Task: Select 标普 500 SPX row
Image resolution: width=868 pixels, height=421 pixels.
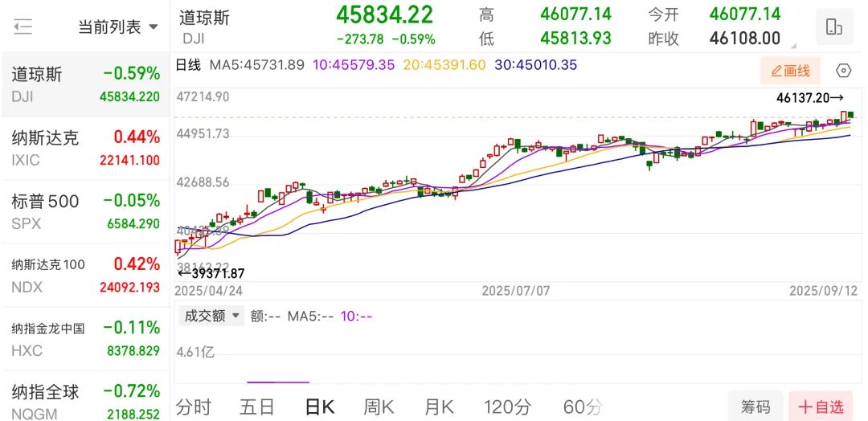Action: [x=85, y=212]
